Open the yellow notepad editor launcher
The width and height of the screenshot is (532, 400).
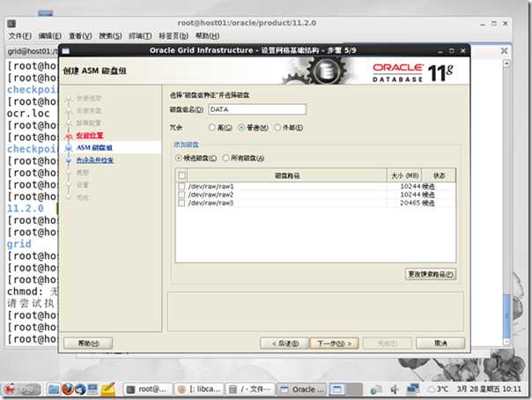tap(107, 389)
